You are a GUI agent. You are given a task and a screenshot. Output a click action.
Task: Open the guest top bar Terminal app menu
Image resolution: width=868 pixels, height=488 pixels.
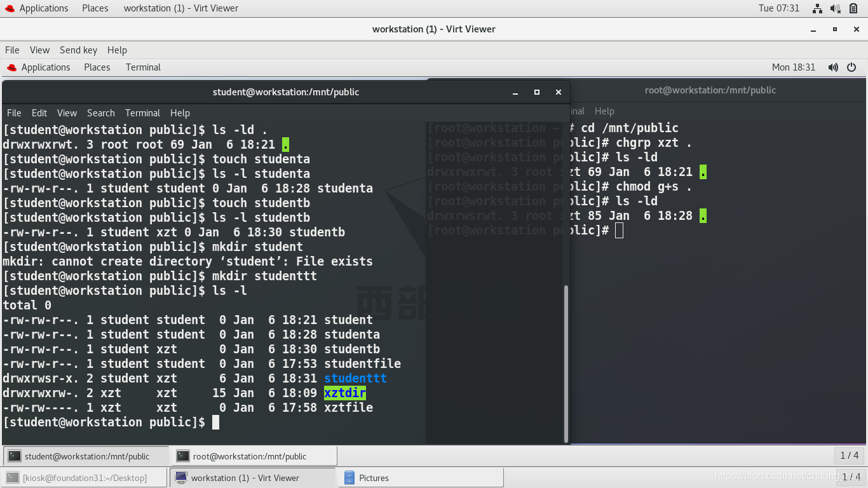143,67
